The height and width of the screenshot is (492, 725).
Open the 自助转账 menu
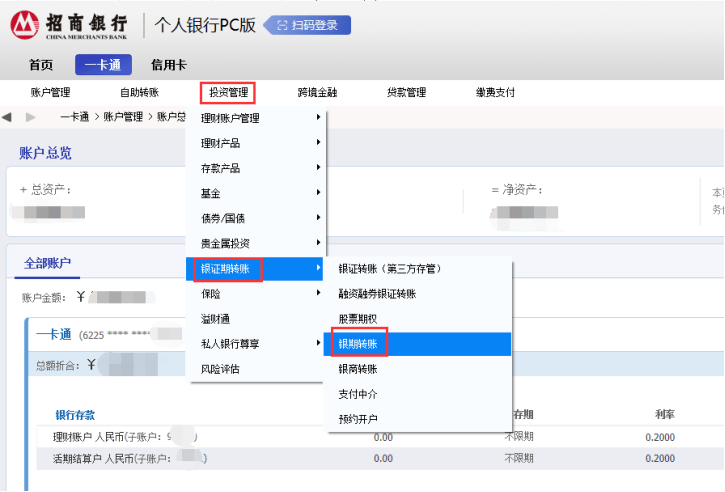140,92
